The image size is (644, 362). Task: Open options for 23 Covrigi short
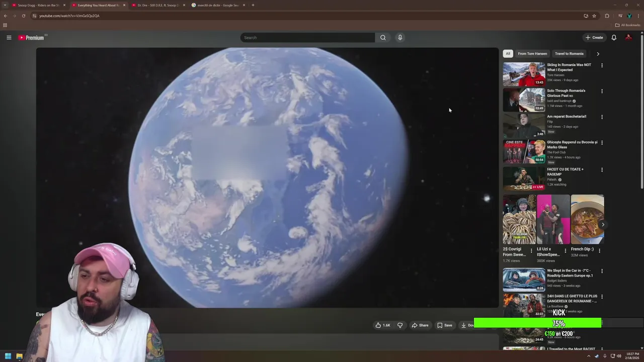point(531,250)
